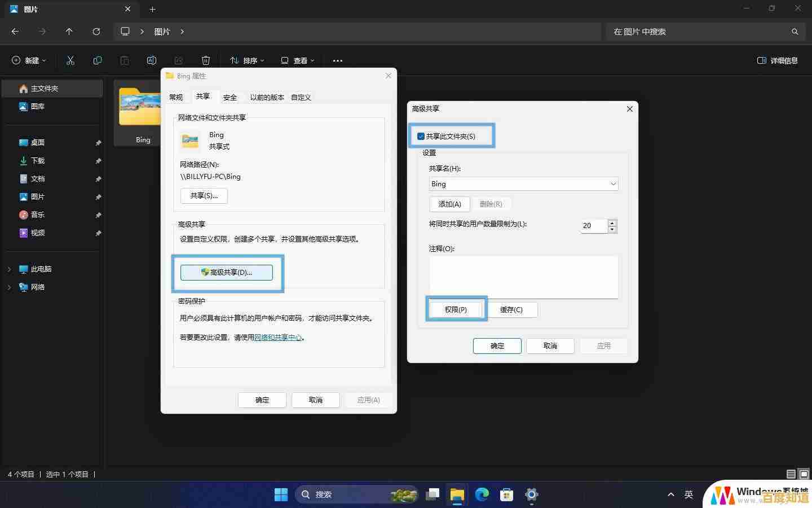
Task: Click the Copy icon in the toolbar
Action: tap(98, 60)
